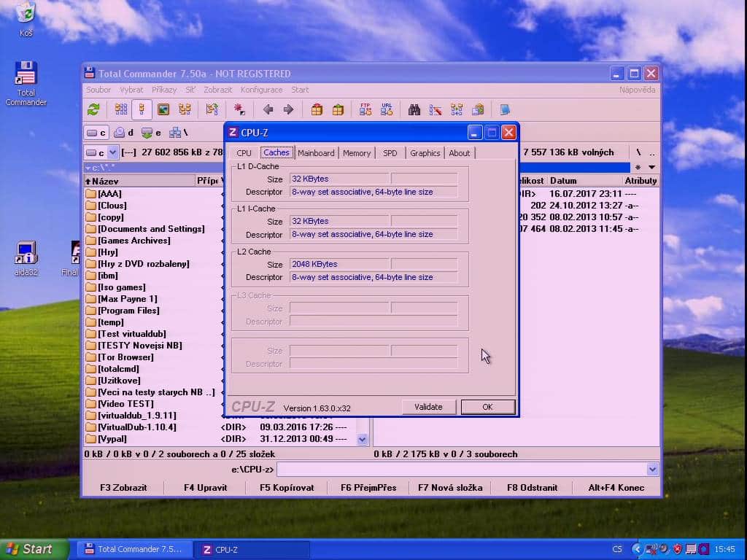Go forward with the right arrow icon
The height and width of the screenshot is (560, 747).
(288, 110)
